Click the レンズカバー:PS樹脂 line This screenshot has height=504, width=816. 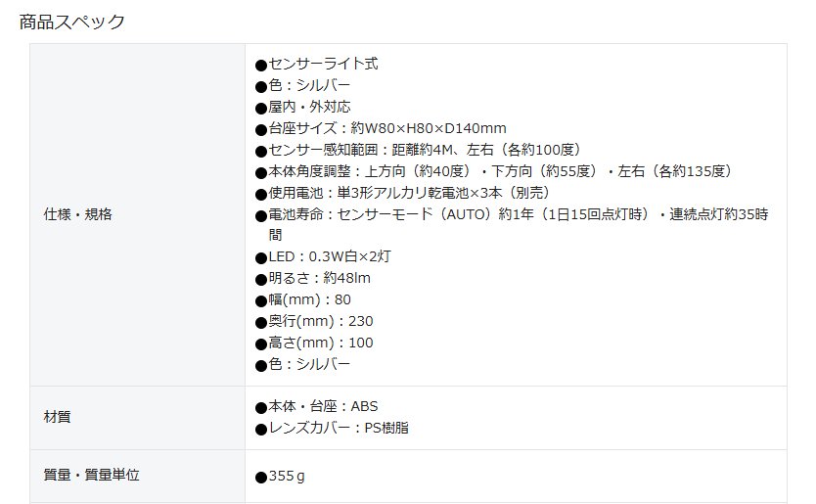[x=332, y=428]
